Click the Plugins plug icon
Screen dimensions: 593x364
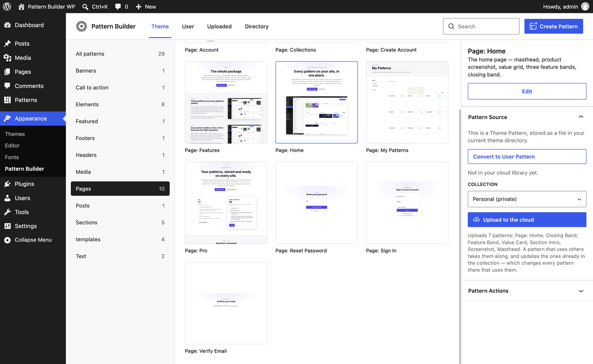point(7,184)
